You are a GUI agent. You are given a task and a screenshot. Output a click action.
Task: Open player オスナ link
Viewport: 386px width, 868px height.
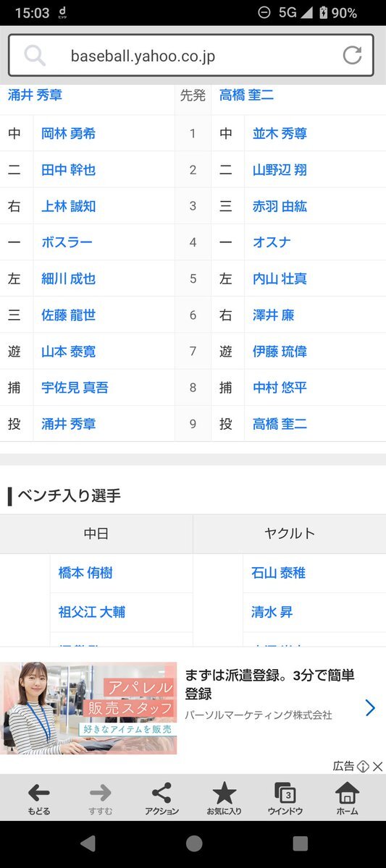272,242
